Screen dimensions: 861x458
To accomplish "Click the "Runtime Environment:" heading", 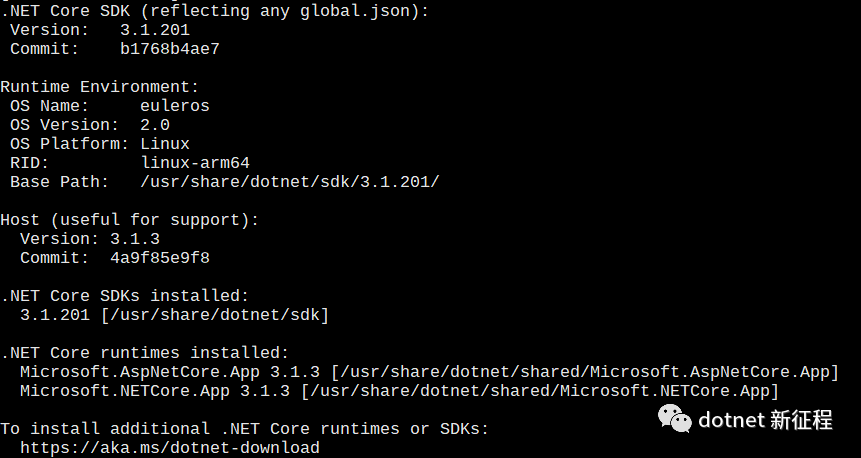I will point(99,87).
